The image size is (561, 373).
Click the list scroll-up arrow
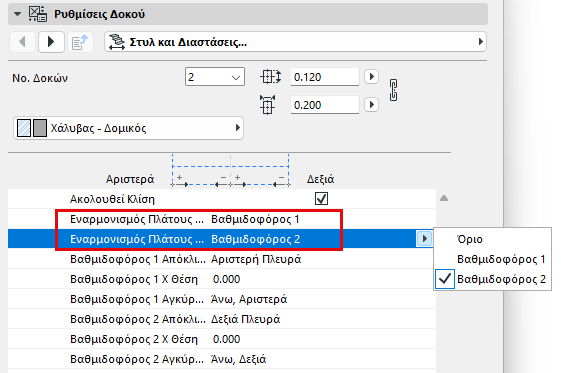(x=444, y=198)
